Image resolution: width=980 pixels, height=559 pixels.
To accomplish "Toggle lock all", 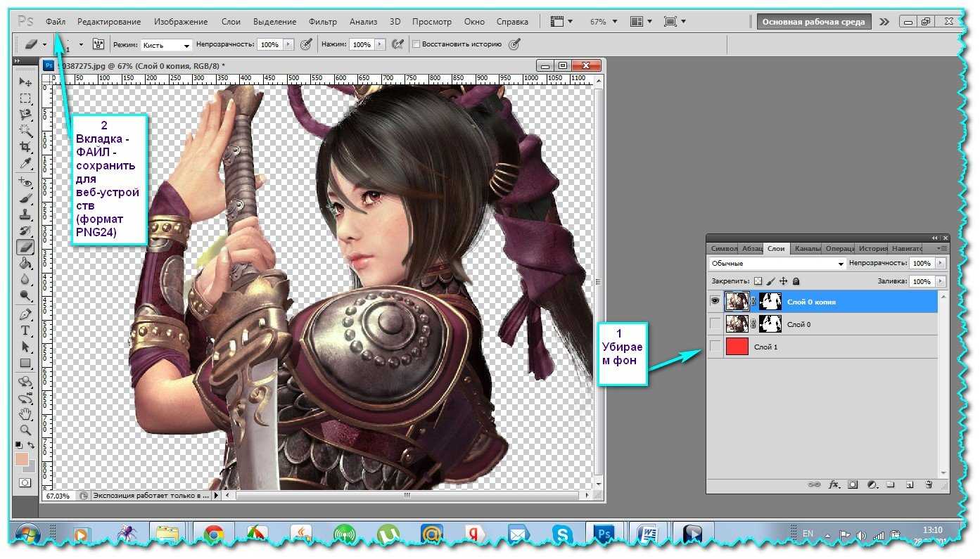I will [x=796, y=281].
